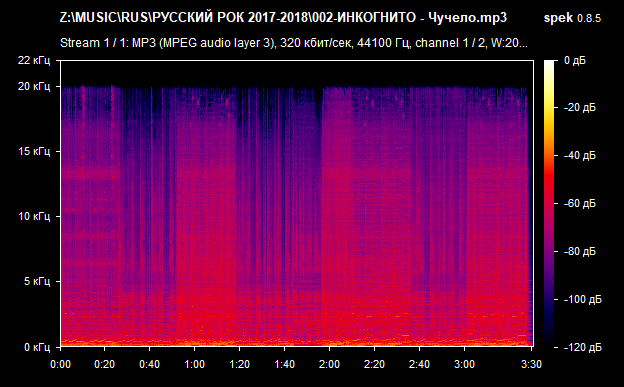Click the dB color gradient scale bar
The height and width of the screenshot is (387, 624).
549,203
